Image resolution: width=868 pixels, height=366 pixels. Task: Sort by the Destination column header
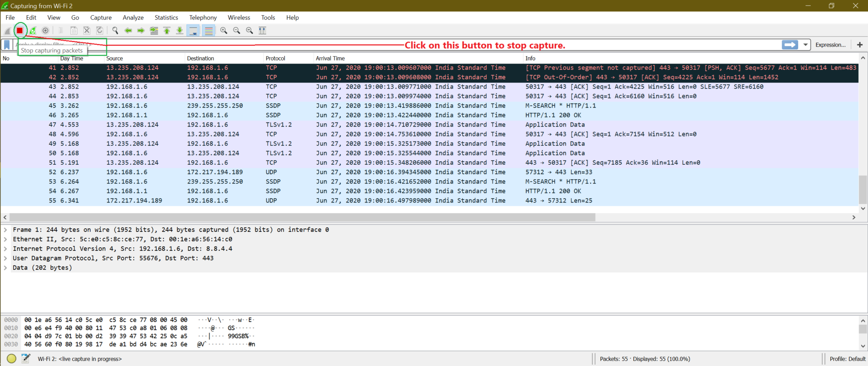point(224,58)
